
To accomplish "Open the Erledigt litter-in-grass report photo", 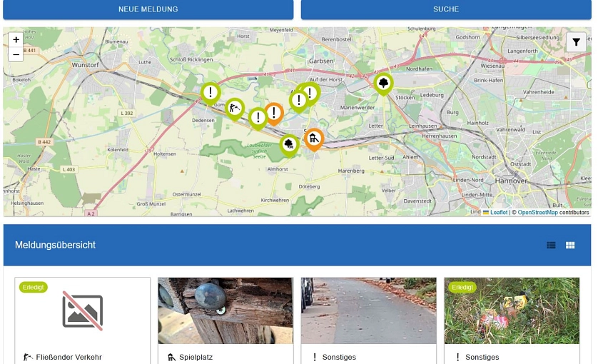I will tap(512, 311).
